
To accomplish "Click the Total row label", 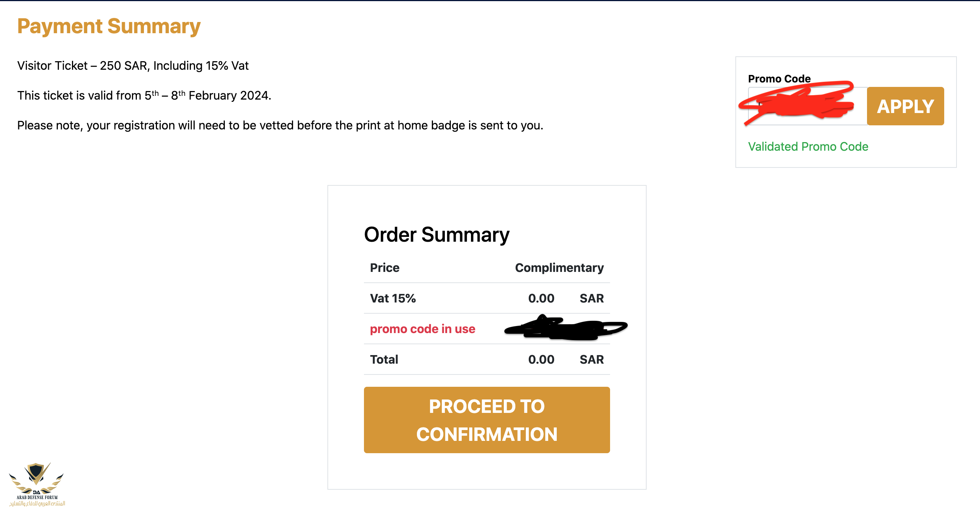I will click(384, 359).
